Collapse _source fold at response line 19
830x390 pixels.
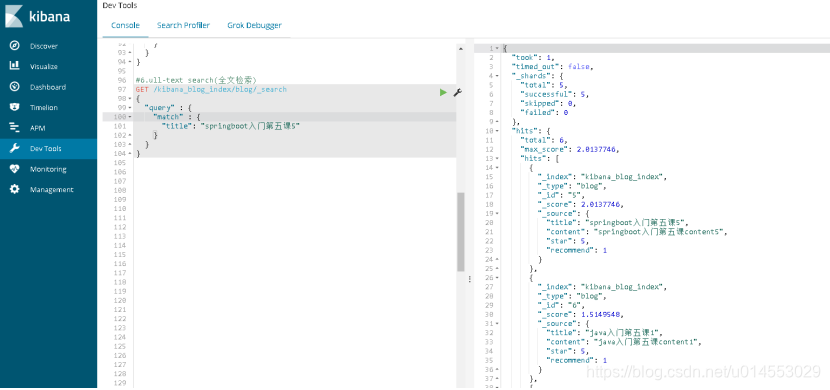coord(497,213)
